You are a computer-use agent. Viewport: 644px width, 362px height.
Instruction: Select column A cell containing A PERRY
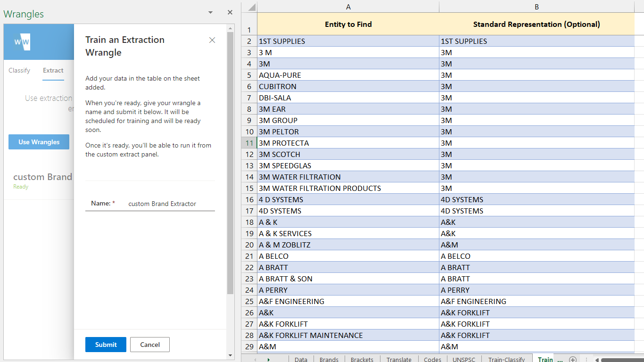point(348,290)
